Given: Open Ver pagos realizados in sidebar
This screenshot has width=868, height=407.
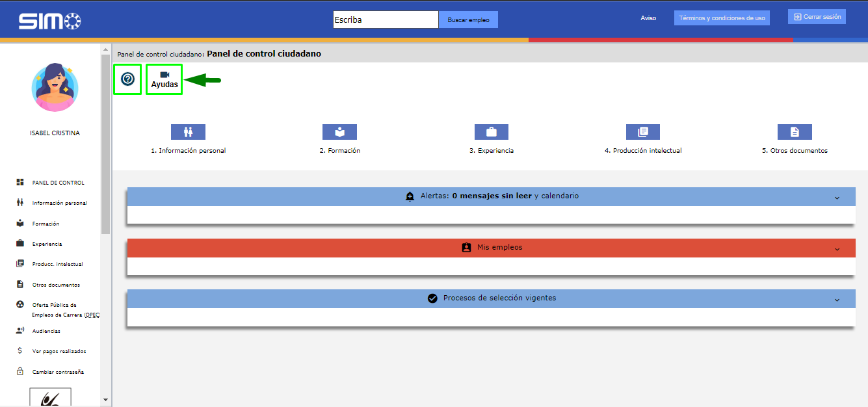Looking at the screenshot, I should click(x=59, y=351).
